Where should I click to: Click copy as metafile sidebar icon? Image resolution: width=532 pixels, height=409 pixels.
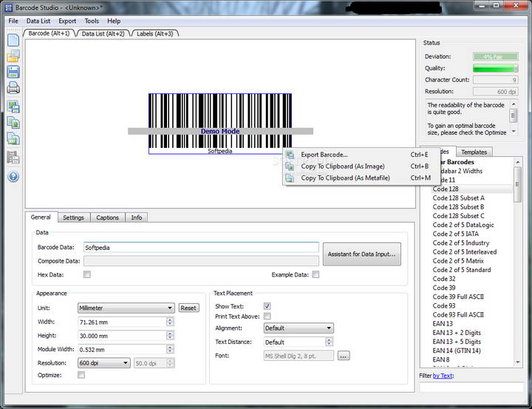pos(13,138)
